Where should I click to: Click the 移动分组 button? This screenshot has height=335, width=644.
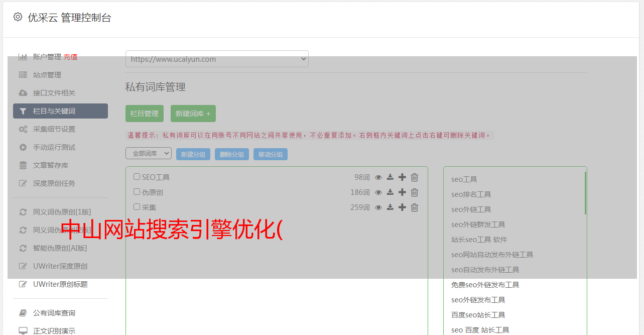coord(271,154)
